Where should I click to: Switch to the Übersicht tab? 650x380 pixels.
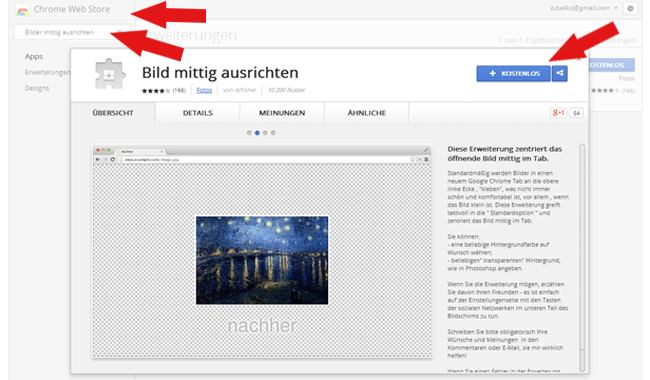point(113,113)
